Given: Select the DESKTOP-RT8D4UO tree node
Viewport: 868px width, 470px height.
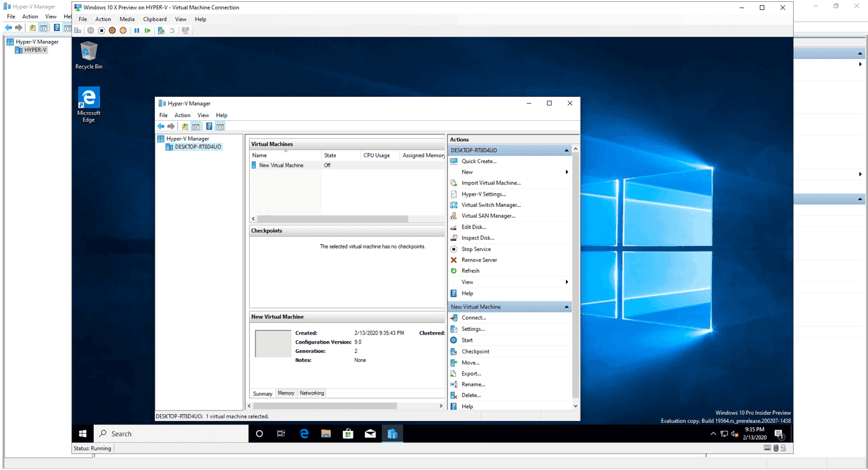Looking at the screenshot, I should [198, 147].
